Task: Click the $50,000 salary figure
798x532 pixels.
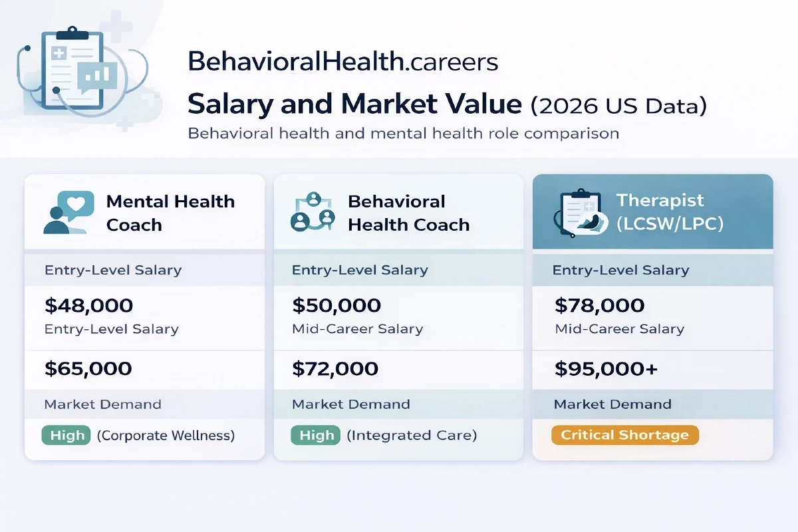Action: pos(336,306)
